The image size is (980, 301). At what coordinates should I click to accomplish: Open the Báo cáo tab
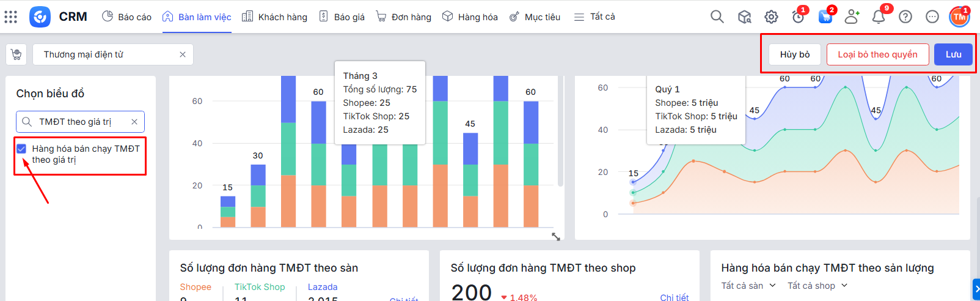click(x=126, y=17)
